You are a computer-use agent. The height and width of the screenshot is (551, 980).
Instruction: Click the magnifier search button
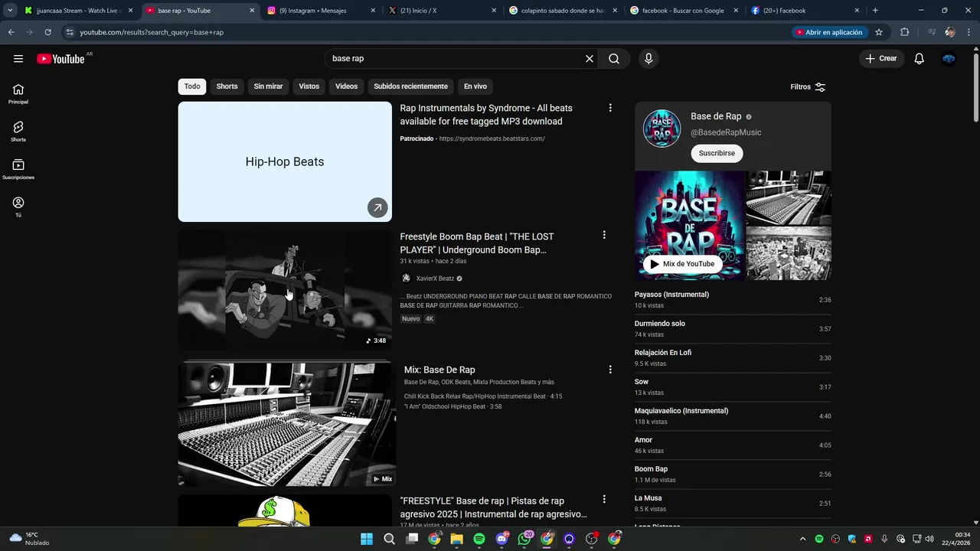(x=614, y=59)
